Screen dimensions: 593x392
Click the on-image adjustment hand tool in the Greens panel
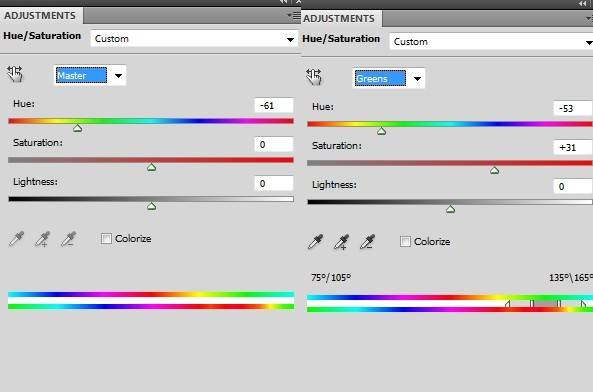[314, 77]
